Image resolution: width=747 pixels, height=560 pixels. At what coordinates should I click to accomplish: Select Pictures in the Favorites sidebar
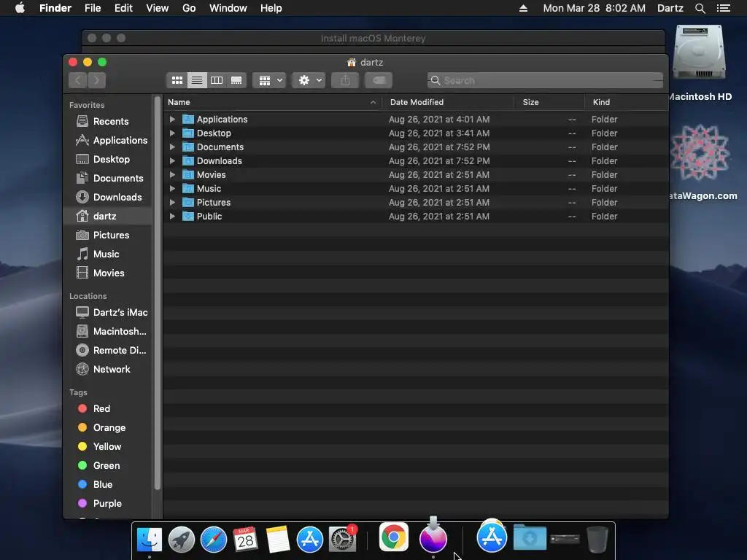coord(109,236)
